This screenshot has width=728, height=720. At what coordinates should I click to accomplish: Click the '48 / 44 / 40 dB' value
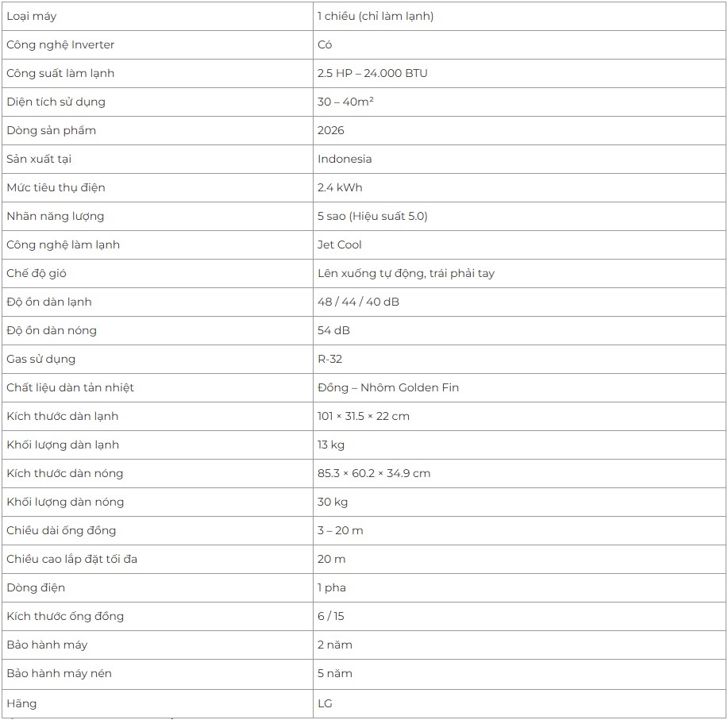click(x=358, y=302)
